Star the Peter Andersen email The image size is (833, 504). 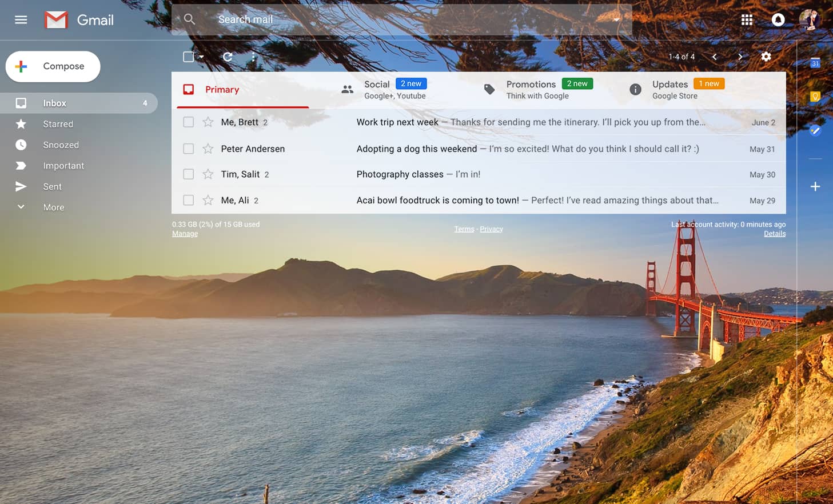point(208,149)
